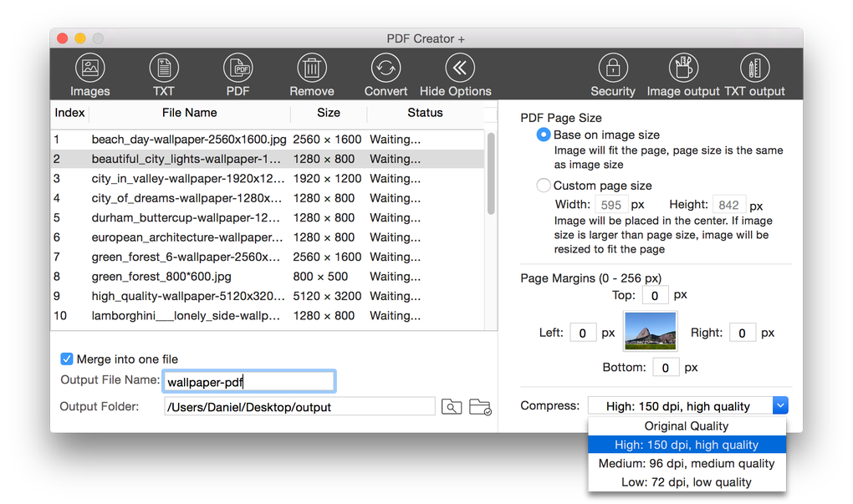Choose High: 150 dpi menu option
Image resolution: width=853 pixels, height=504 pixels.
[687, 445]
